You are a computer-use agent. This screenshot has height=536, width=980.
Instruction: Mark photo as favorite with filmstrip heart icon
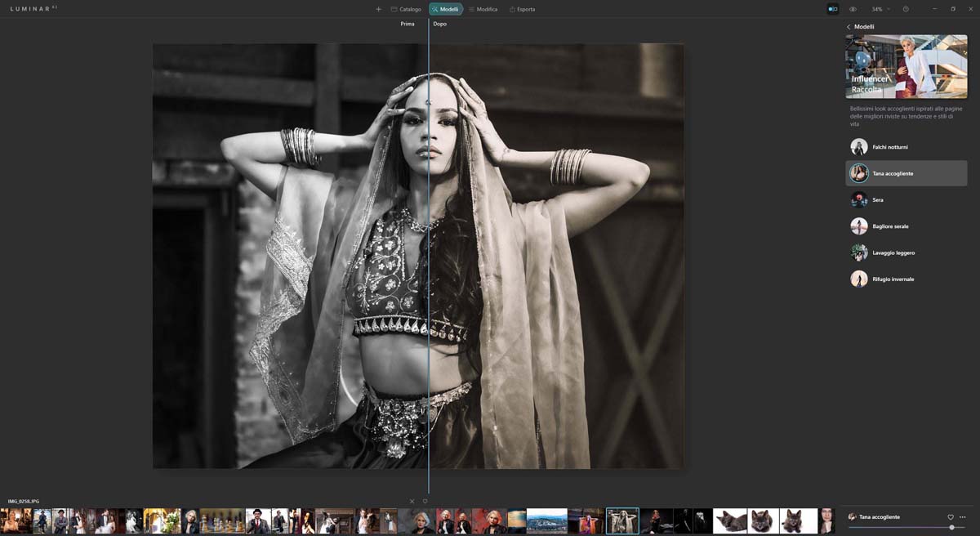coord(425,501)
